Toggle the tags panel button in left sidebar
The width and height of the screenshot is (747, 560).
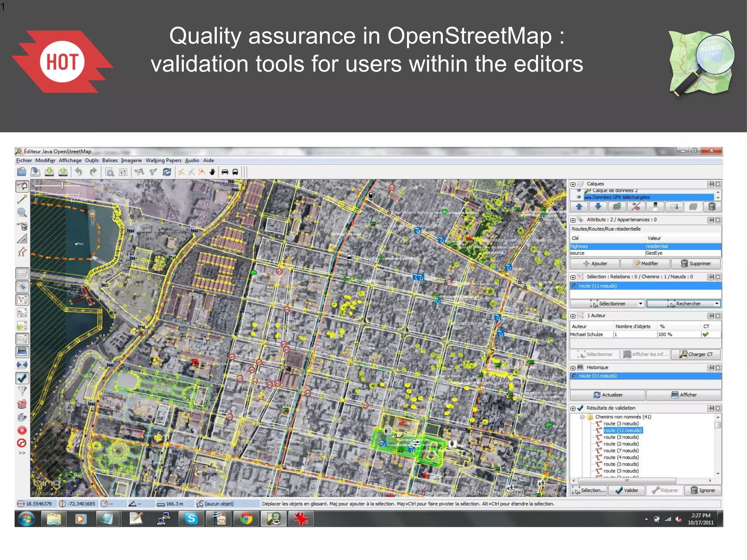[x=22, y=286]
